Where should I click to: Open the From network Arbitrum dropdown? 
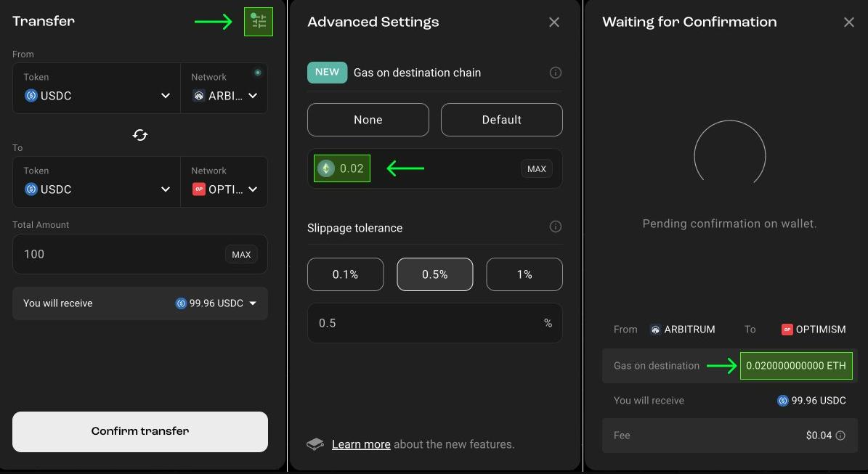224,96
